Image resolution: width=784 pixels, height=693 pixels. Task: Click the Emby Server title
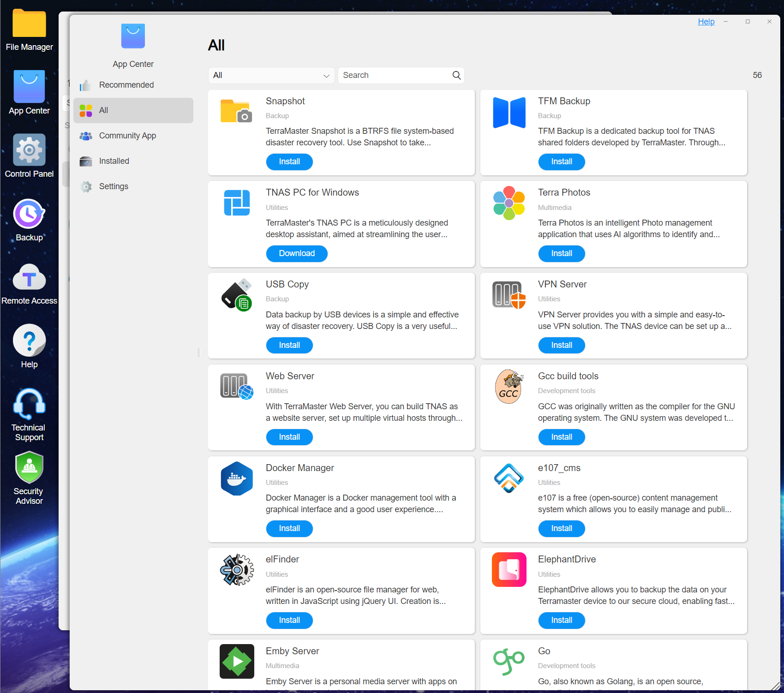coord(293,651)
